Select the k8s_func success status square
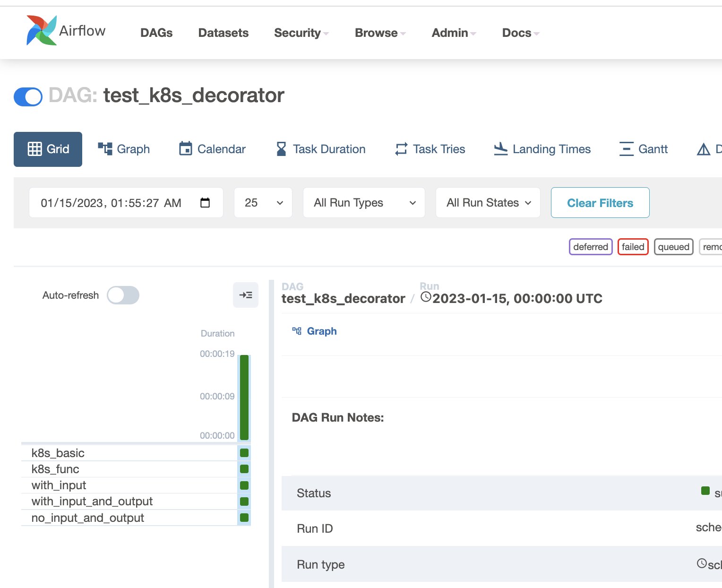Image resolution: width=722 pixels, height=588 pixels. pyautogui.click(x=244, y=469)
